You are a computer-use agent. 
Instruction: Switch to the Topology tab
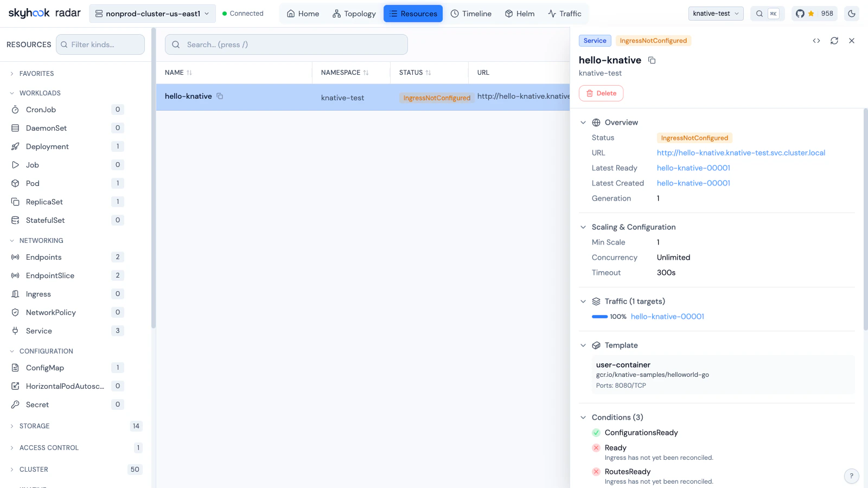tap(354, 14)
